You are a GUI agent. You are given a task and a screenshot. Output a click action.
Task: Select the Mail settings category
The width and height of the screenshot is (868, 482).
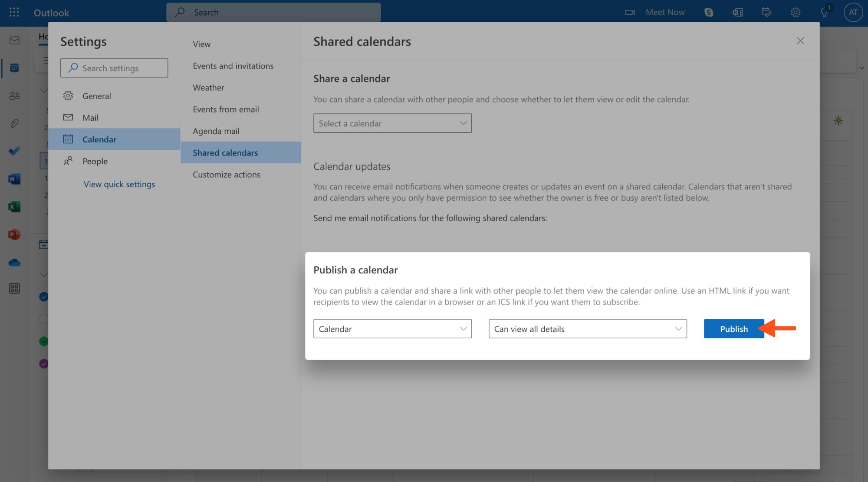(x=90, y=118)
